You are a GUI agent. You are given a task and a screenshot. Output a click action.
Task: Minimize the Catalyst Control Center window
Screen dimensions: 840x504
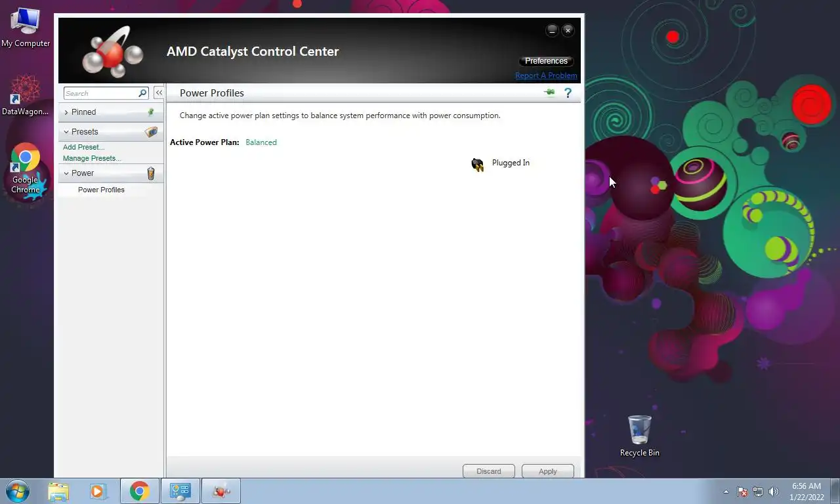pyautogui.click(x=552, y=30)
